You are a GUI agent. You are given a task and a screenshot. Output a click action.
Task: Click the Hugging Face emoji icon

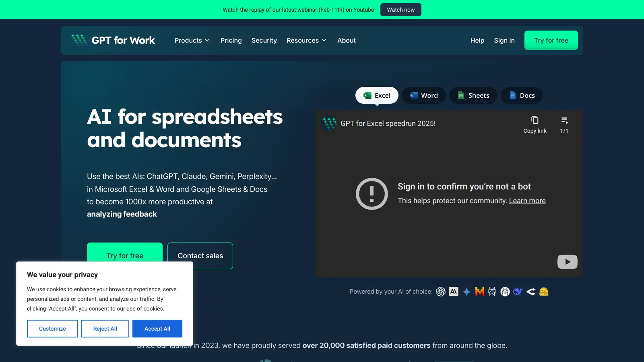pos(544,291)
